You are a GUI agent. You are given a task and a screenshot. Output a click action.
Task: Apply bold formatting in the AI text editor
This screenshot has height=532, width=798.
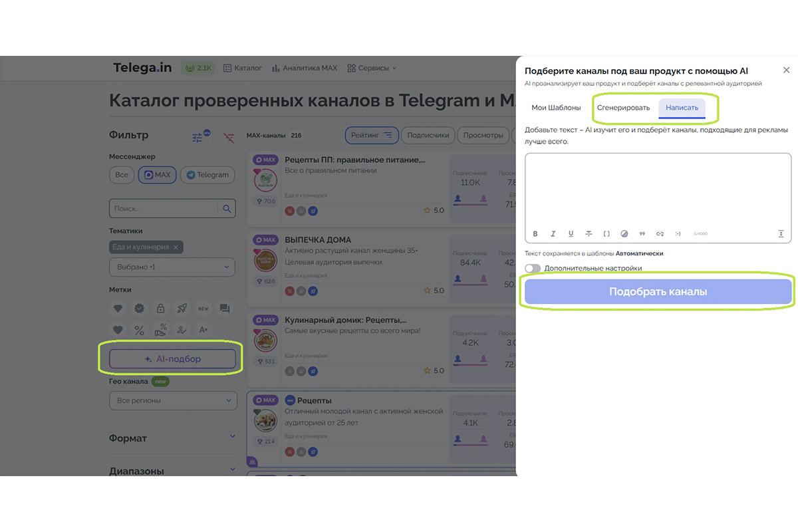coord(535,233)
